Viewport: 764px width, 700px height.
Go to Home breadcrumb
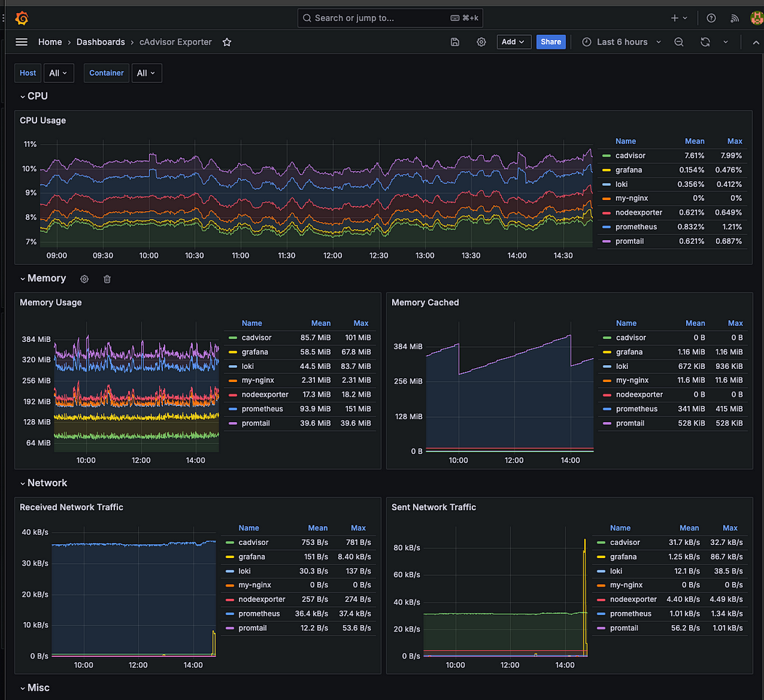(50, 42)
